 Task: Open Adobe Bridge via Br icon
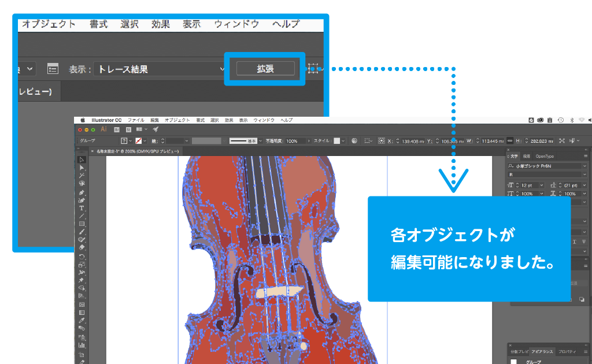[x=117, y=129]
